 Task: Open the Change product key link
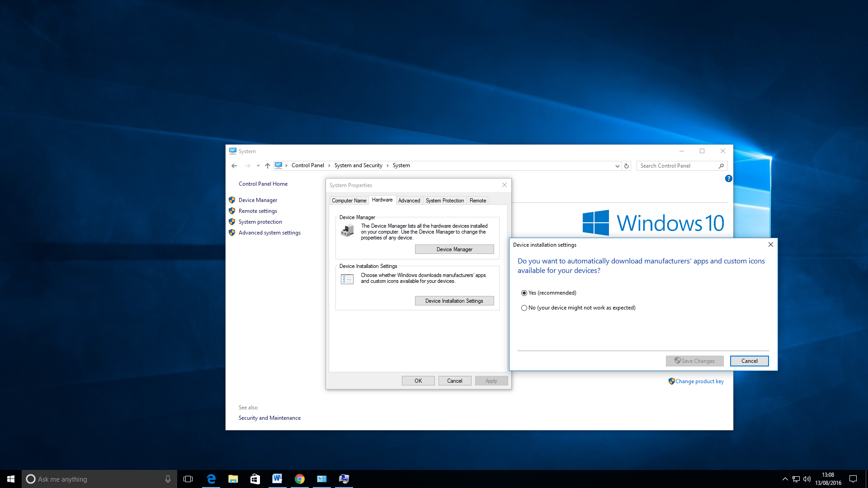click(699, 381)
